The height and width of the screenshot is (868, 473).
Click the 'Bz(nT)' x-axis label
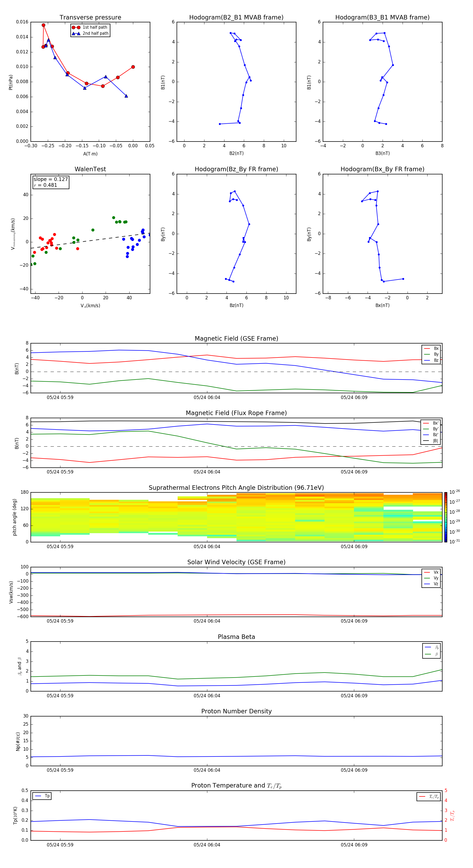(236, 305)
